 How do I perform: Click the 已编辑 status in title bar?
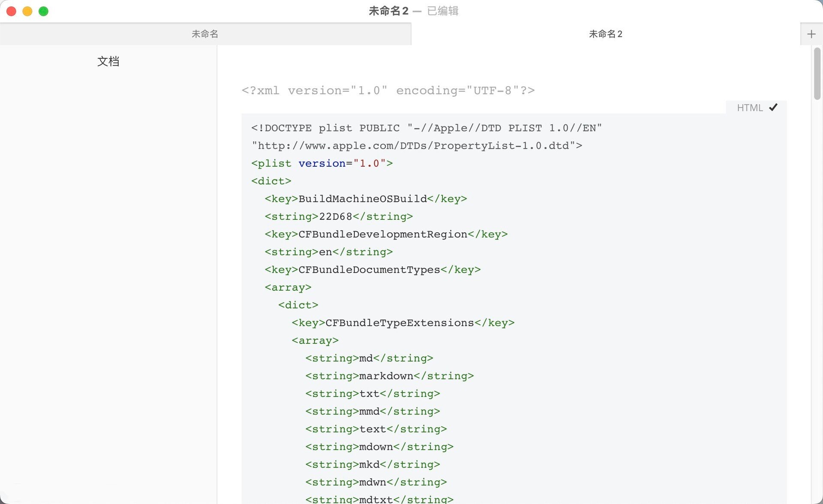coord(443,11)
